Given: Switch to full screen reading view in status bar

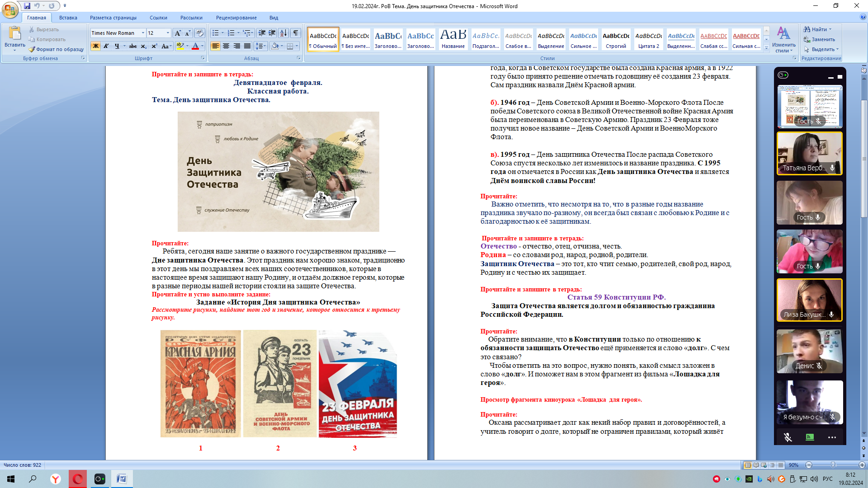Looking at the screenshot, I should pos(756,465).
